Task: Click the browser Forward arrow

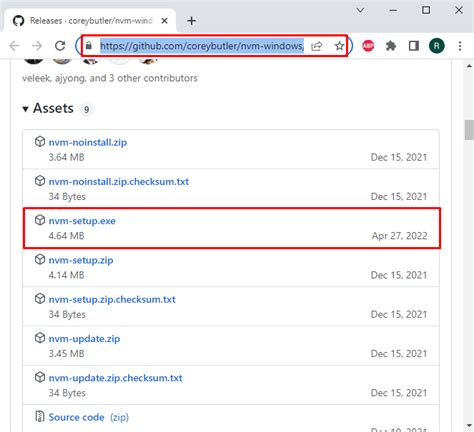Action: pos(37,46)
